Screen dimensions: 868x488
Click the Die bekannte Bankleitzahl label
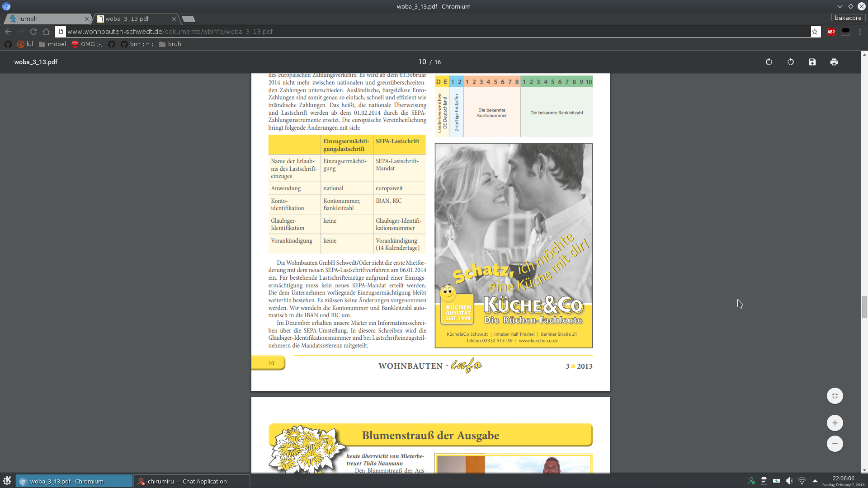(557, 113)
